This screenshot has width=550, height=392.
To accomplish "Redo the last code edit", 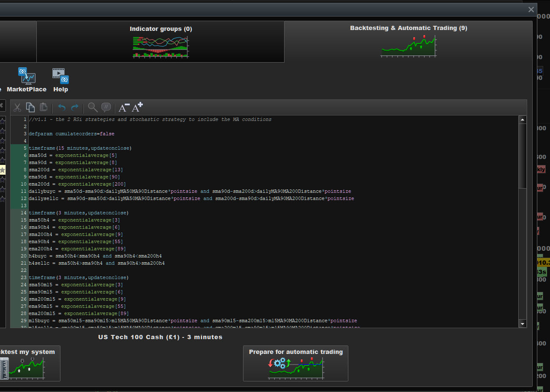I will click(75, 107).
